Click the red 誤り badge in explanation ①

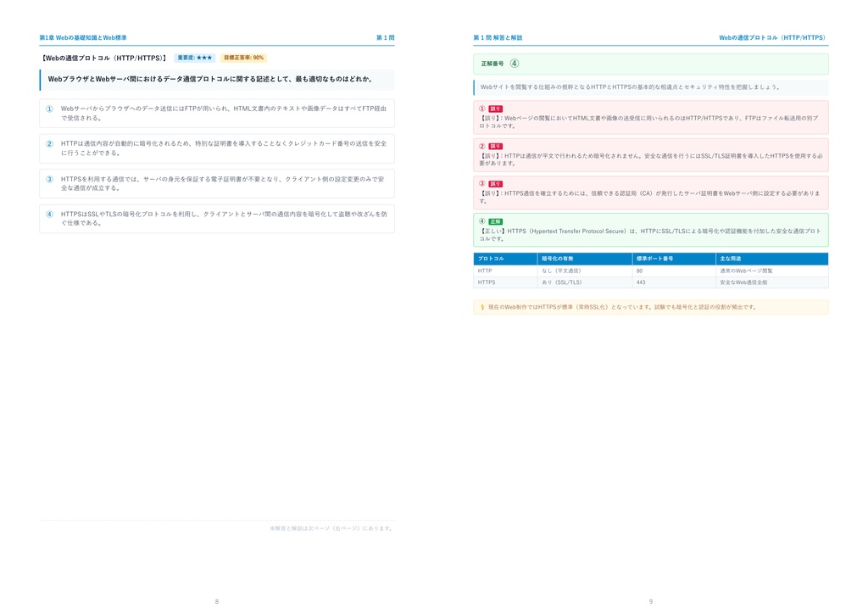495,109
